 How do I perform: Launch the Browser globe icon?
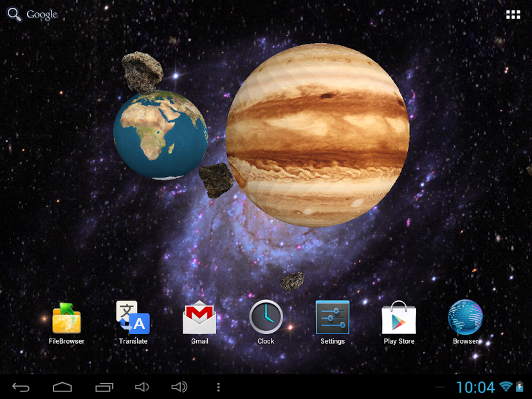(465, 318)
